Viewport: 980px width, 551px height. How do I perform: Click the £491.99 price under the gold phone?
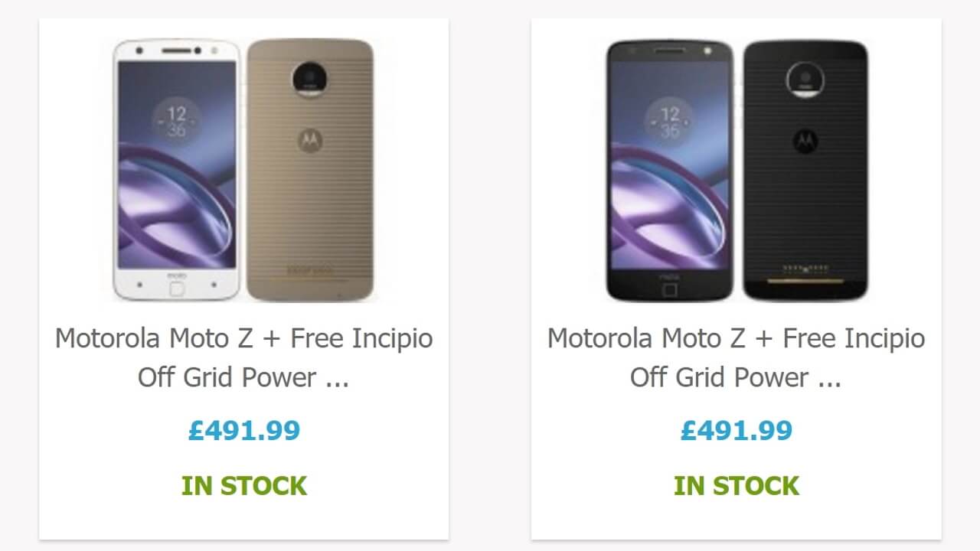coord(243,431)
